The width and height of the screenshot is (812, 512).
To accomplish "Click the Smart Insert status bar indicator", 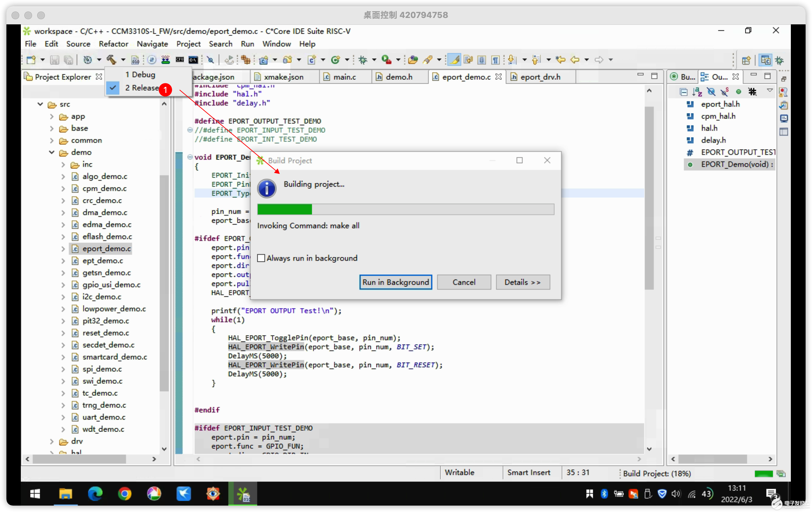I will tap(529, 472).
